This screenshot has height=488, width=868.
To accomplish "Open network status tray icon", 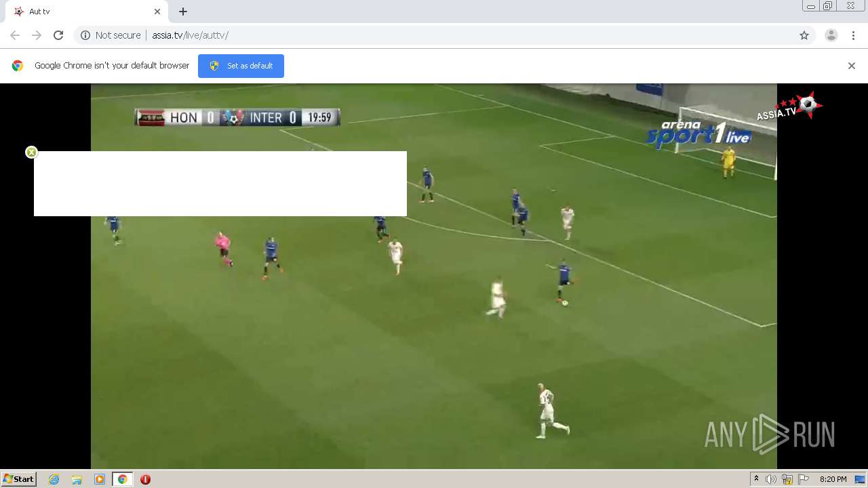I will pyautogui.click(x=787, y=479).
